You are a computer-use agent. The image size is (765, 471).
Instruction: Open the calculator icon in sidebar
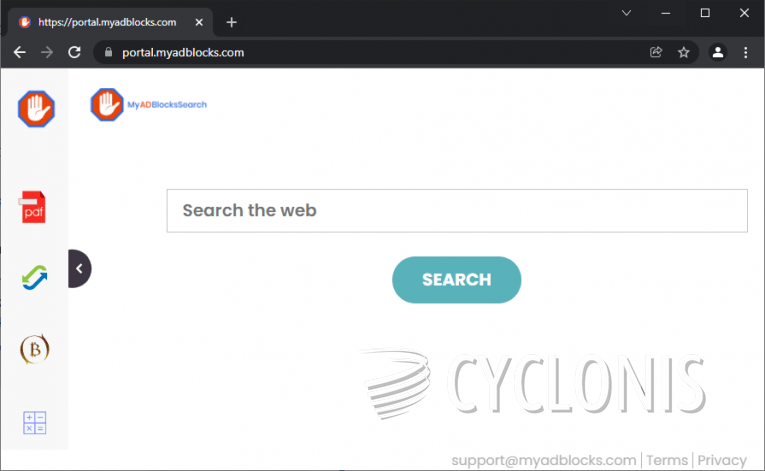coord(35,422)
